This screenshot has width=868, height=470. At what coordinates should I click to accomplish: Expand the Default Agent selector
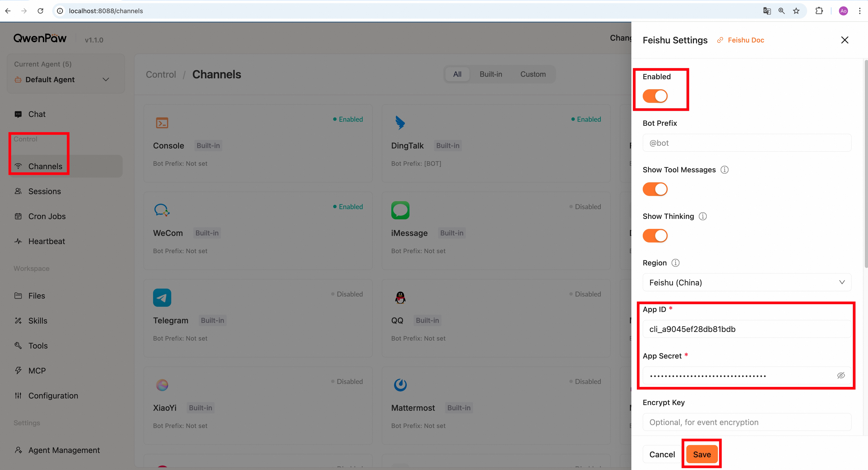point(66,79)
